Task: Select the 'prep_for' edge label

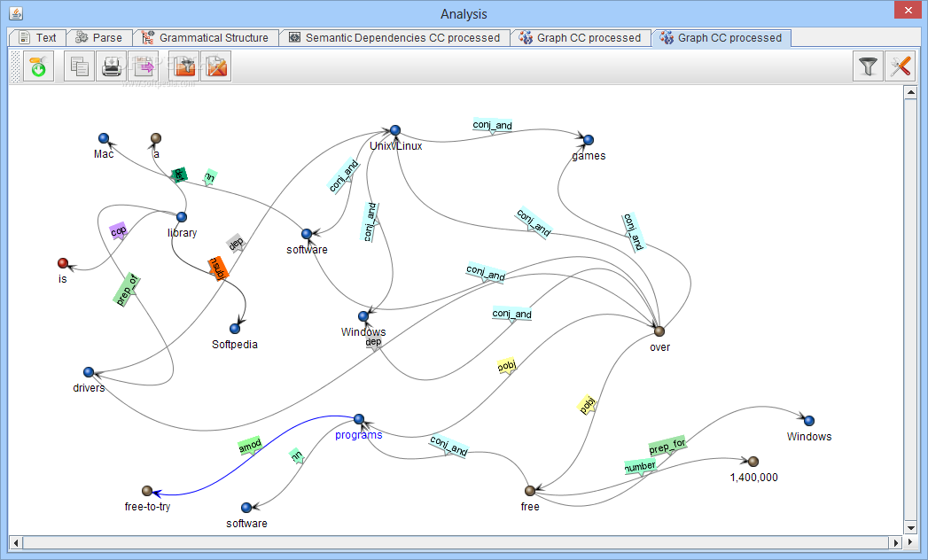Action: tap(667, 446)
